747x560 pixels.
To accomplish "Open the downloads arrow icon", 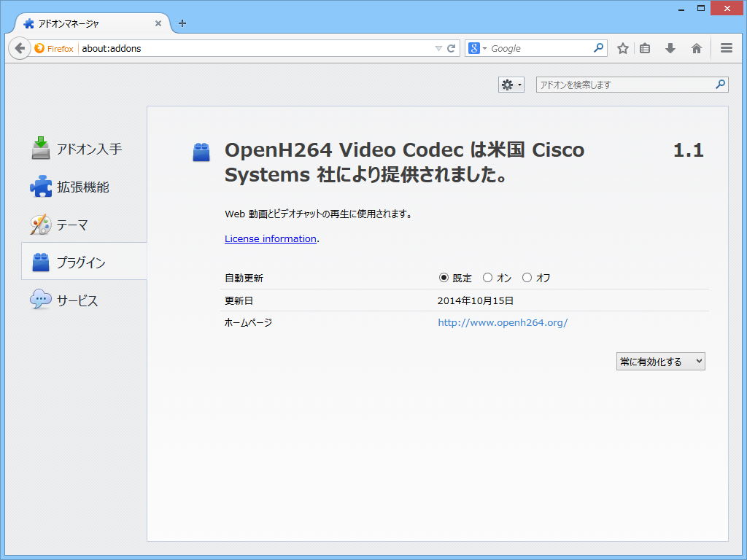I will [670, 47].
